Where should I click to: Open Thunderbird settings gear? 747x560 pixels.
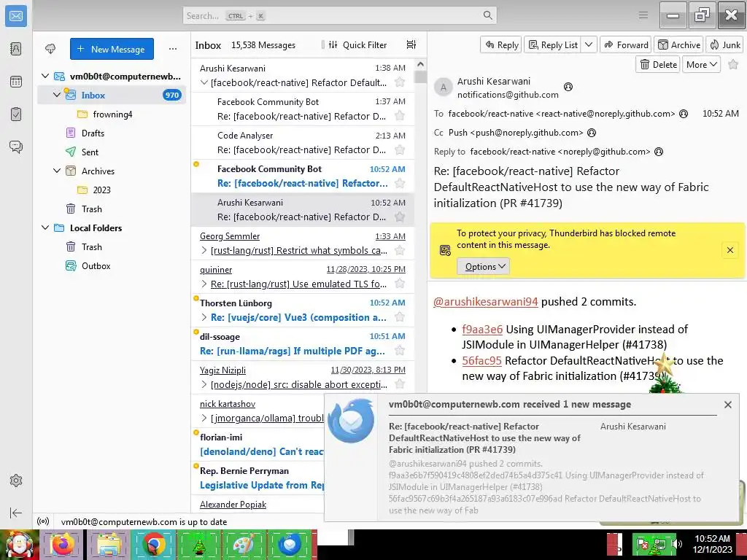(x=16, y=481)
